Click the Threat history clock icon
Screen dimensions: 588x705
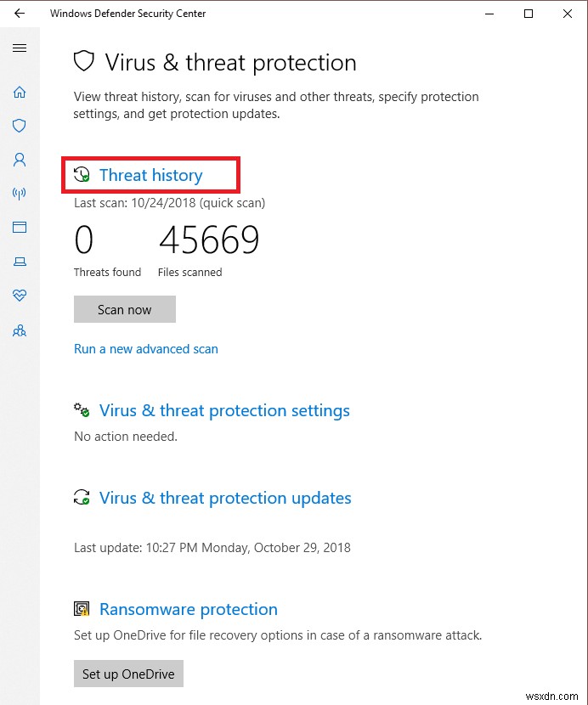(82, 174)
